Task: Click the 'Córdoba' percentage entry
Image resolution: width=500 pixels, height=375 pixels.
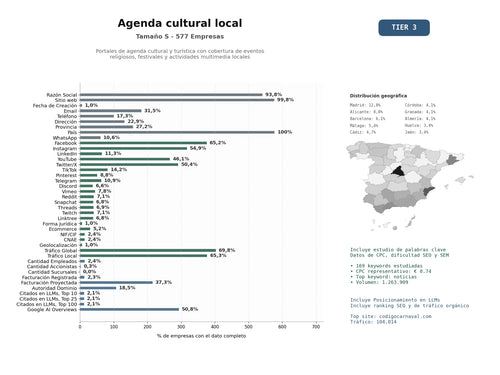Action: click(420, 105)
